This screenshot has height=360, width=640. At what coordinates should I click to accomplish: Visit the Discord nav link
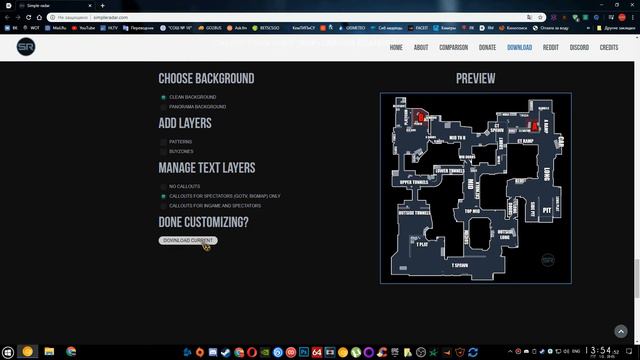[579, 47]
